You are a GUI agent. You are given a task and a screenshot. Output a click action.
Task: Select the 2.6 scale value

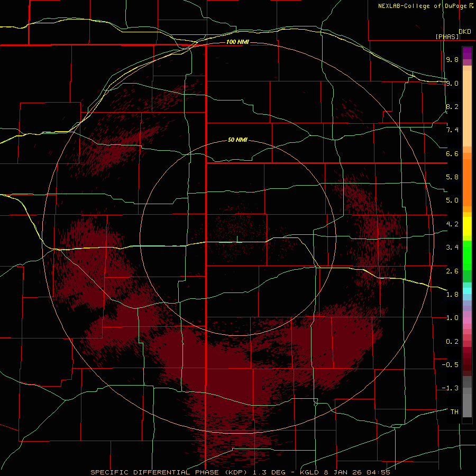[x=452, y=271]
